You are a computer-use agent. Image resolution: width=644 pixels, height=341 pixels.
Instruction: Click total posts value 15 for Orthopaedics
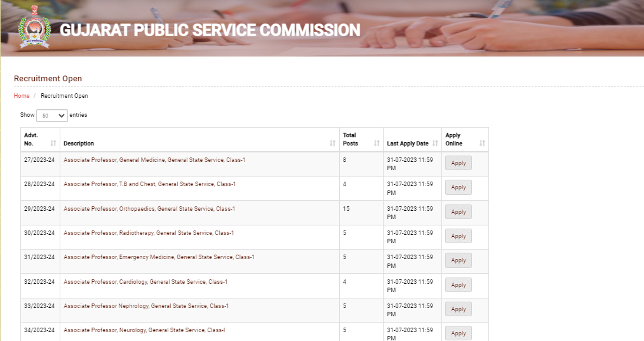tap(346, 209)
